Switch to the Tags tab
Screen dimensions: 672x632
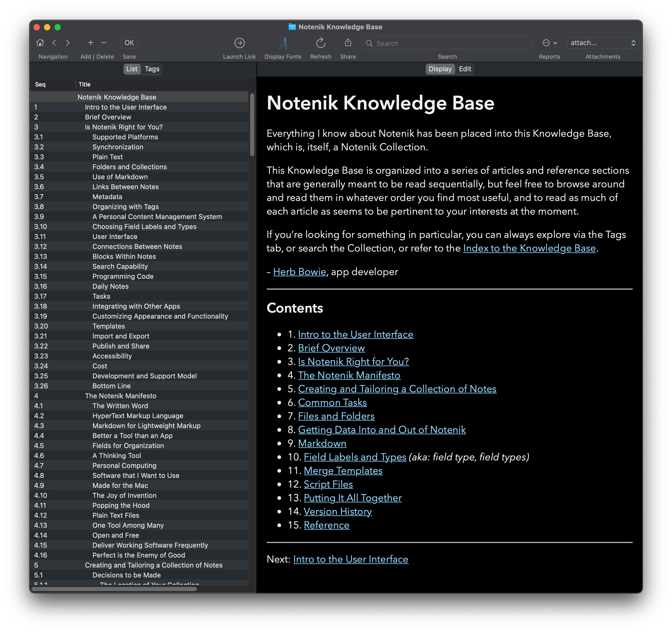click(152, 69)
